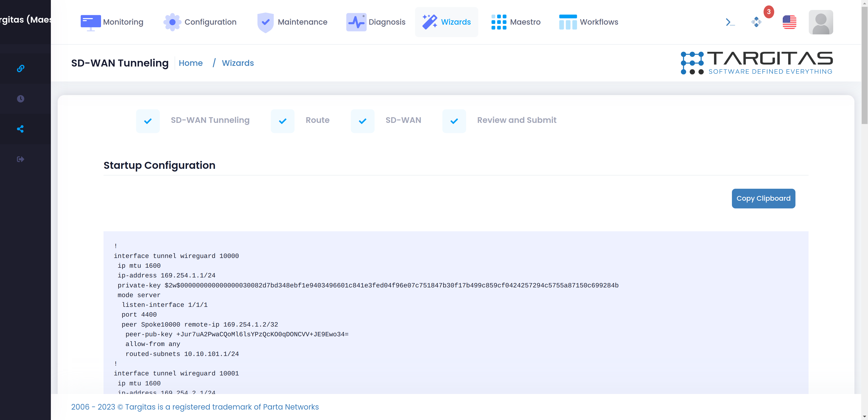Click the clock icon in the sidebar
This screenshot has width=868, height=420.
[x=21, y=99]
